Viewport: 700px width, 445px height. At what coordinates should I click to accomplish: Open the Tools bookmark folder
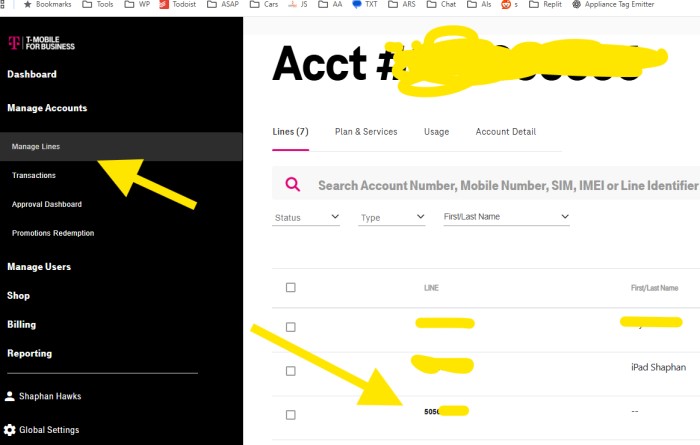coord(98,4)
